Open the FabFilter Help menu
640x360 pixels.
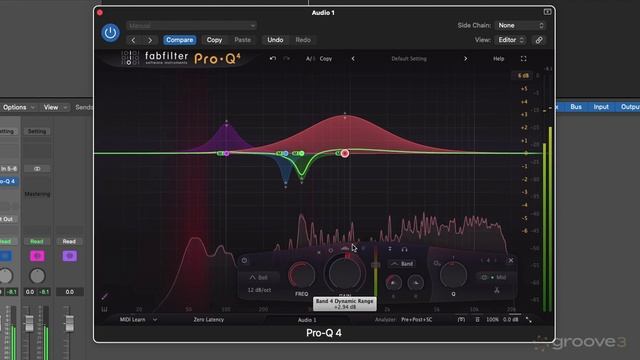pos(498,59)
